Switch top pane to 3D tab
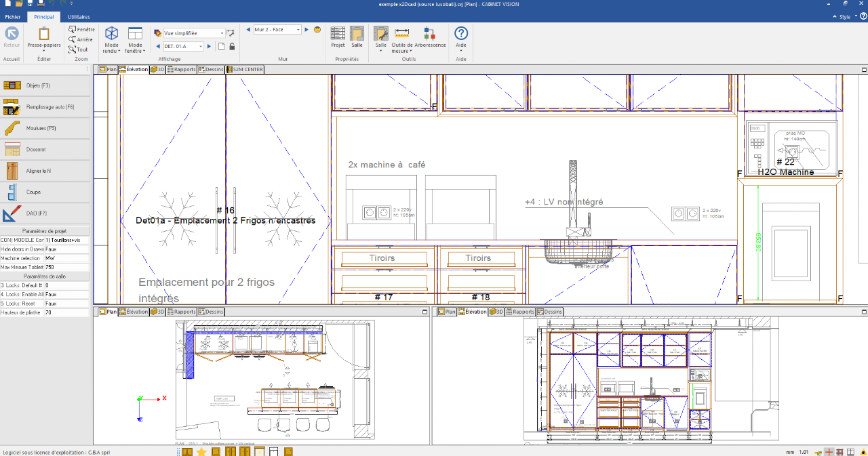Screen dimensions: 868x456 157,69
